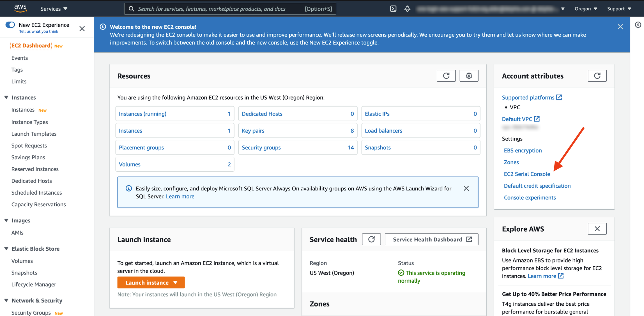This screenshot has width=644, height=316.
Task: Open Spot Requests in the sidebar
Action: pos(29,146)
